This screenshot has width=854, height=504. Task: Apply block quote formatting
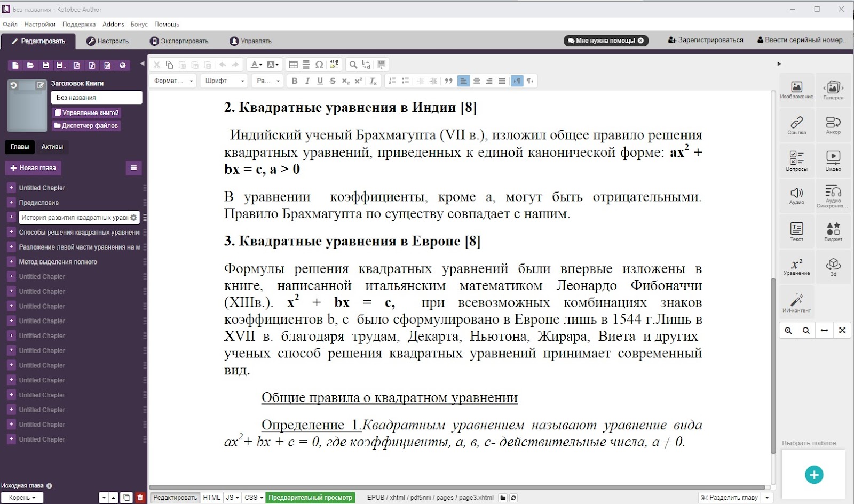(448, 81)
